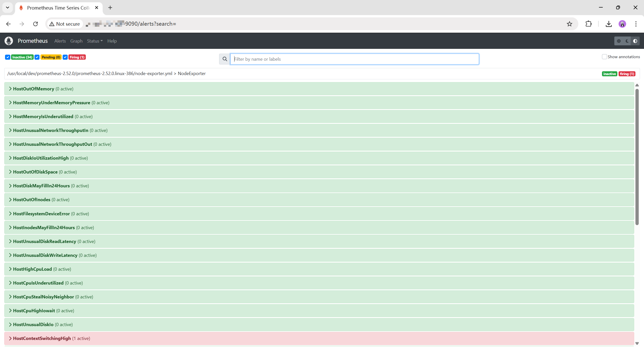Switch to light theme sun icon
Image resolution: width=644 pixels, height=347 pixels.
(x=619, y=41)
